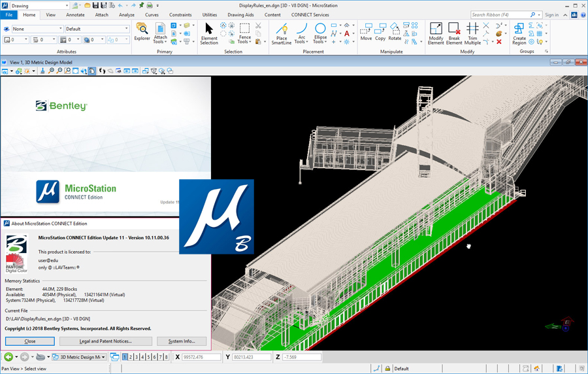Activate the Place SmartLine tool
Image resolution: width=588 pixels, height=374 pixels.
click(x=281, y=33)
